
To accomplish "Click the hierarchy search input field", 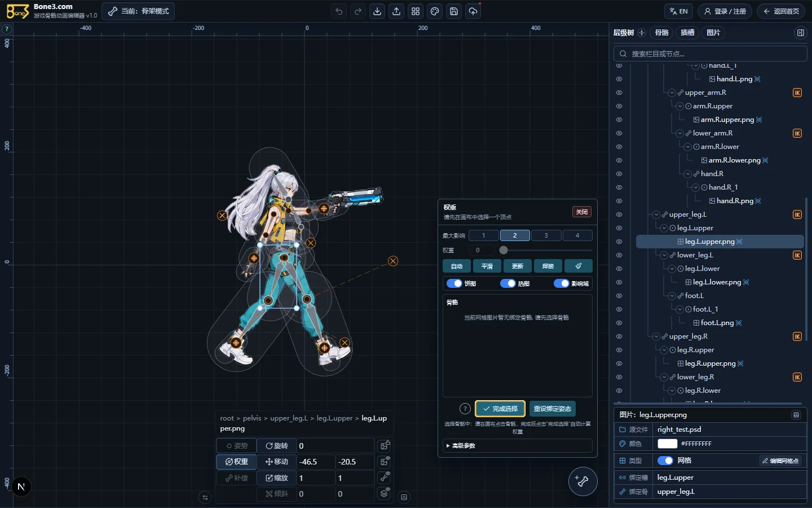I will pyautogui.click(x=710, y=54).
